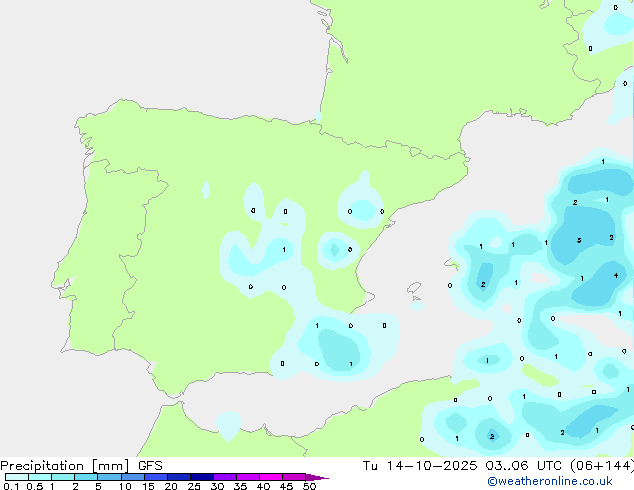
Task: Click the 'Tu 14-10-2025 03..06 UTC' timestamp text
Action: pyautogui.click(x=462, y=466)
